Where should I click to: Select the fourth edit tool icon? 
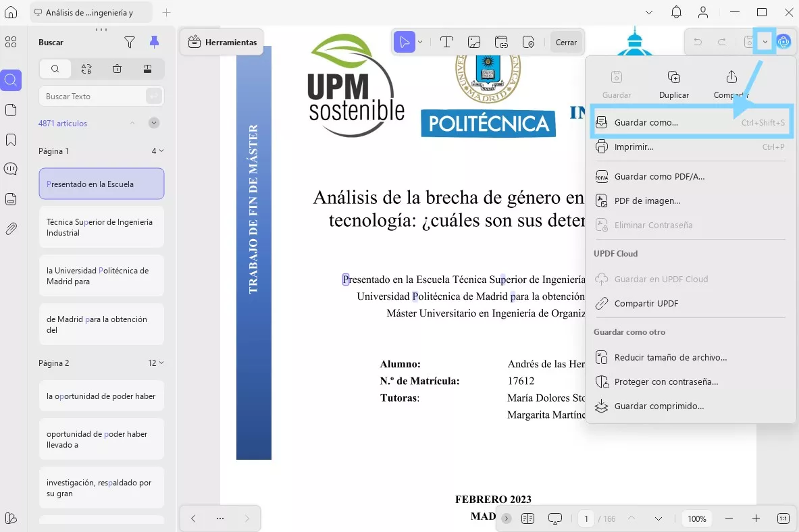[x=528, y=43]
